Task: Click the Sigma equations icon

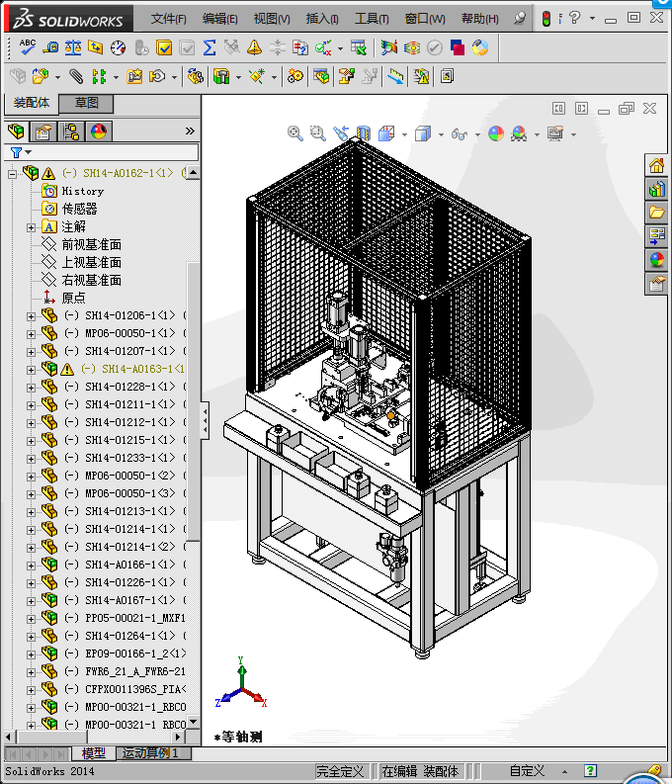Action: click(x=209, y=46)
